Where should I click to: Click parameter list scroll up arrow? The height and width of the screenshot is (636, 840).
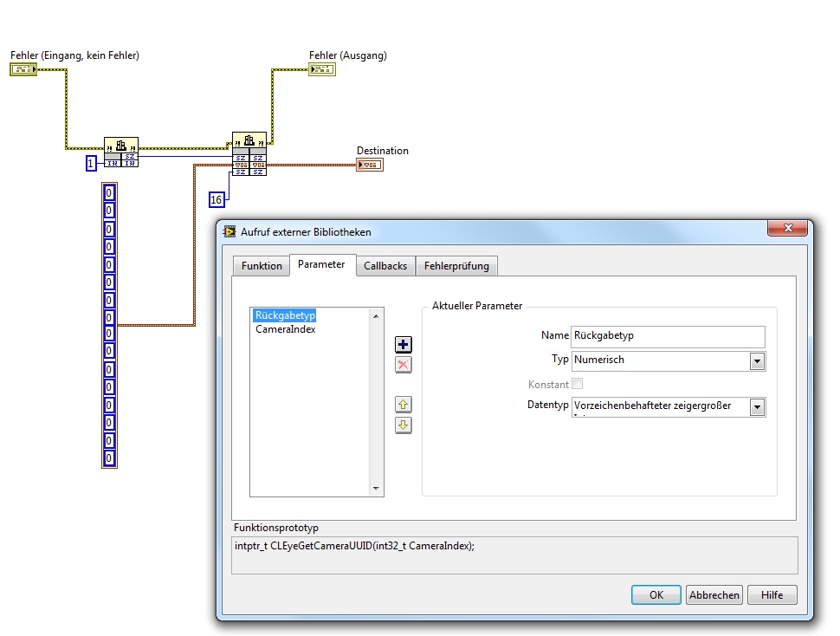coord(376,316)
